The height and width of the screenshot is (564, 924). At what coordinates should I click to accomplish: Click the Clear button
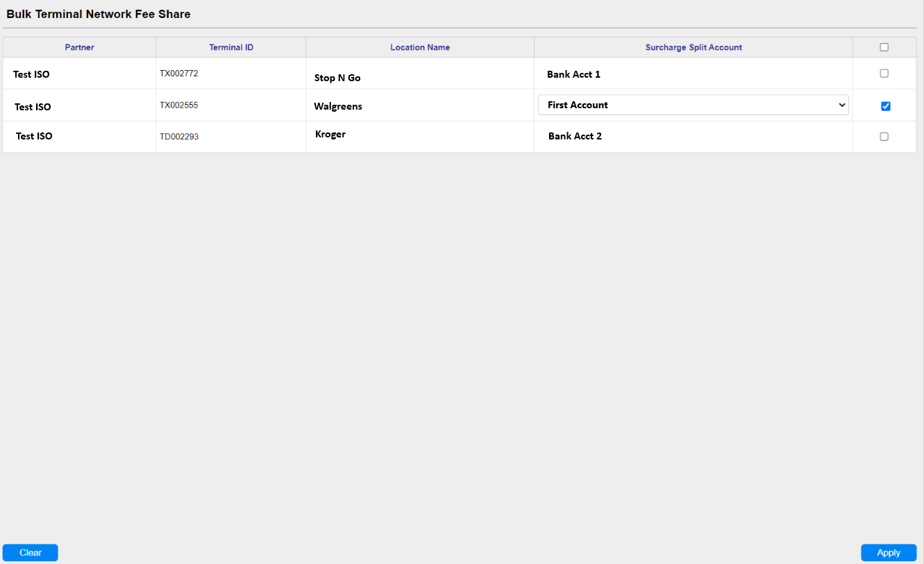tap(31, 553)
